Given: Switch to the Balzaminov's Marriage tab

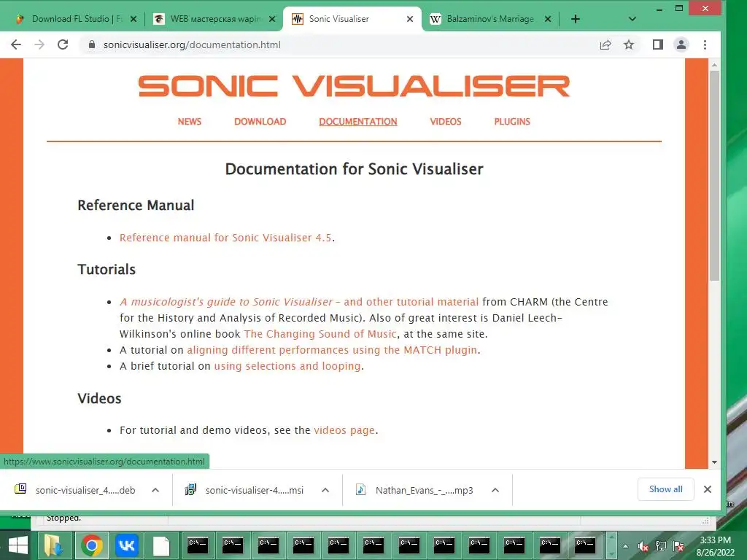Looking at the screenshot, I should click(x=491, y=19).
